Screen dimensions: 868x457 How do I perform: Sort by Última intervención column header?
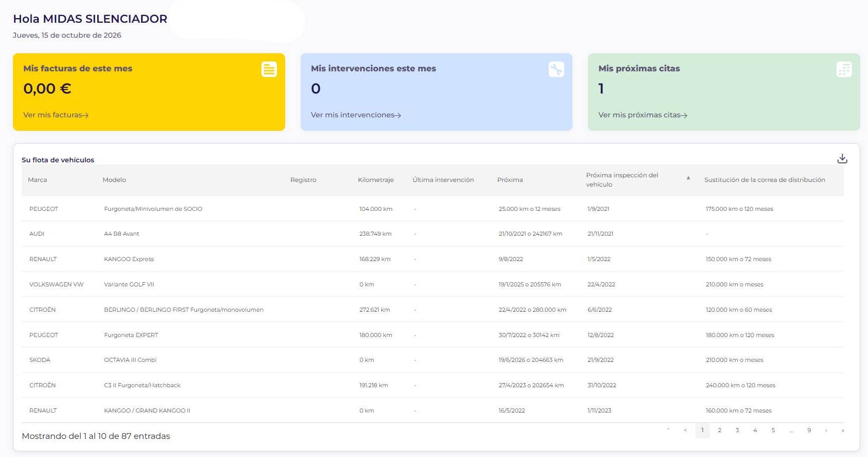(443, 180)
